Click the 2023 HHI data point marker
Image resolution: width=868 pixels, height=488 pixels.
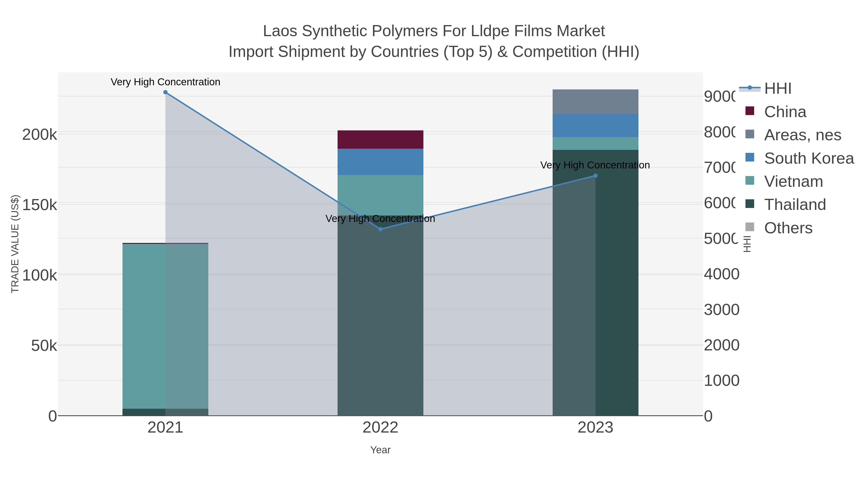pos(595,176)
